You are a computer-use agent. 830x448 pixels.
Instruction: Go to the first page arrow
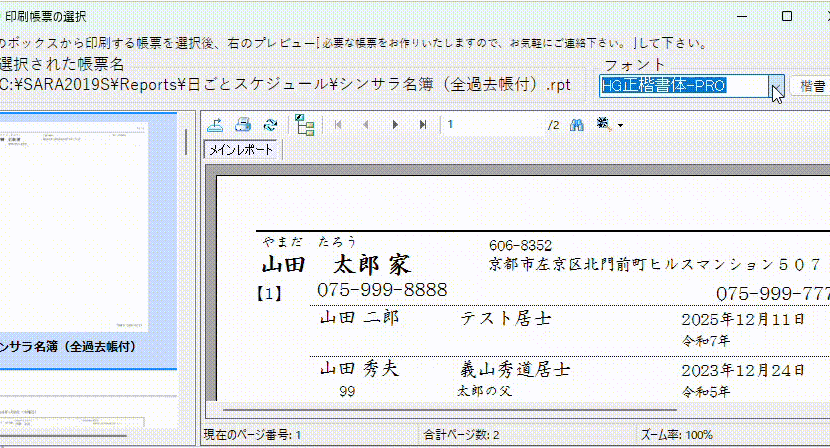point(338,125)
